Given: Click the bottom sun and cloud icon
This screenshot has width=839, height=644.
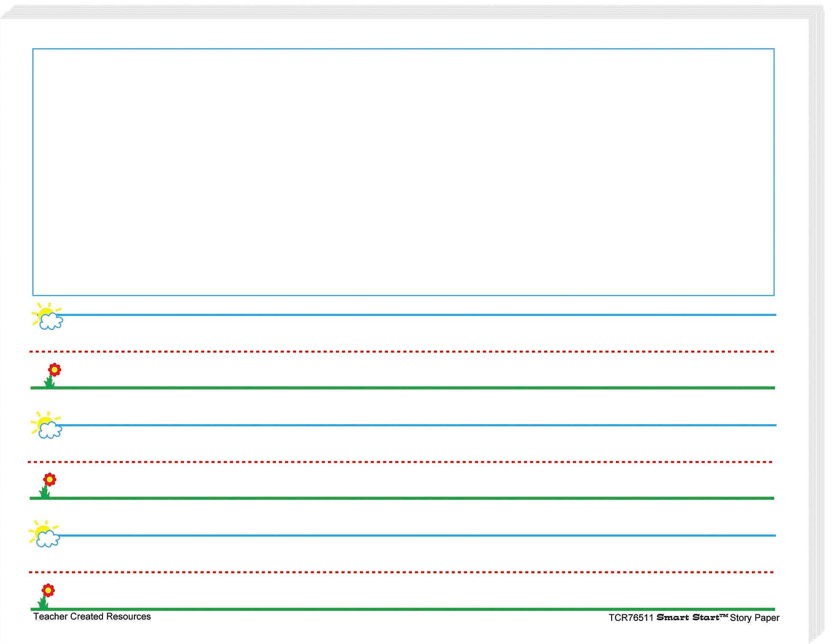Looking at the screenshot, I should pyautogui.click(x=44, y=534).
